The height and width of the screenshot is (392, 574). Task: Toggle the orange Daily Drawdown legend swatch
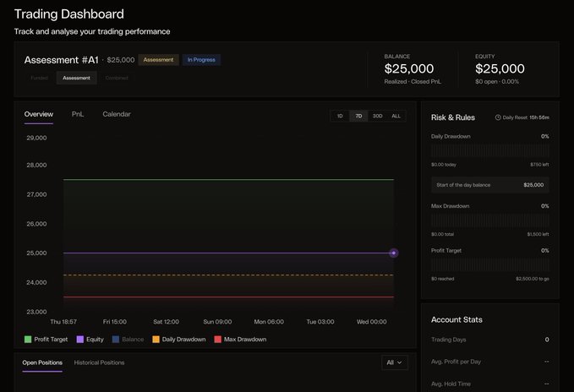pyautogui.click(x=156, y=340)
